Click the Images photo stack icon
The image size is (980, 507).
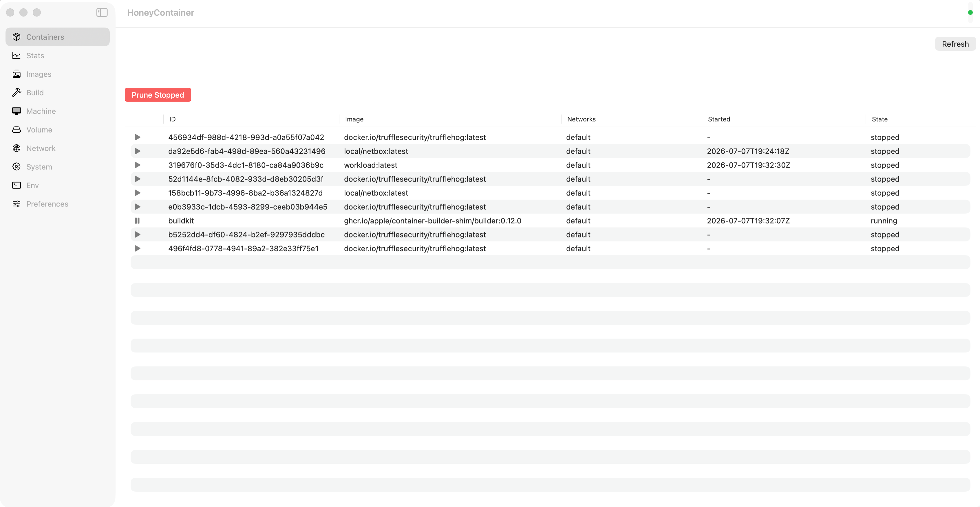(16, 74)
